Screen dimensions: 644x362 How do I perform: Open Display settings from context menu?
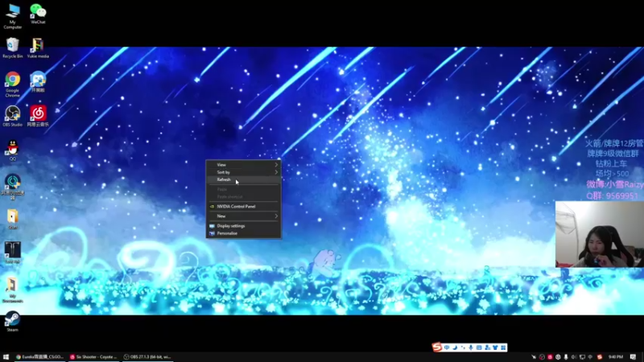[x=244, y=226]
